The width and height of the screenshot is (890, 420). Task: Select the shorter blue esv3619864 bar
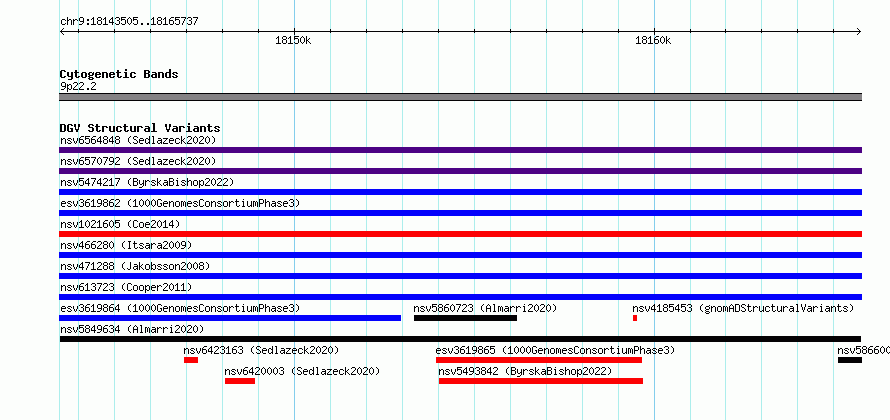point(230,318)
